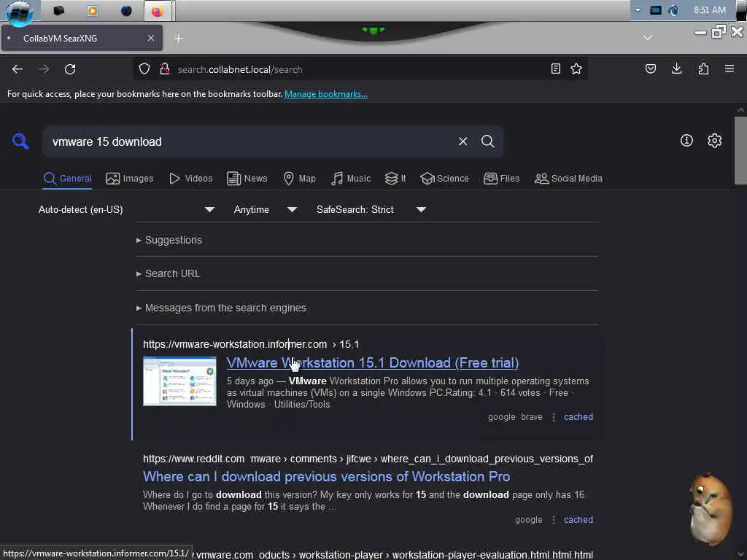Open the Firefox hamburger menu
Image resolution: width=747 pixels, height=560 pixels.
tap(729, 69)
